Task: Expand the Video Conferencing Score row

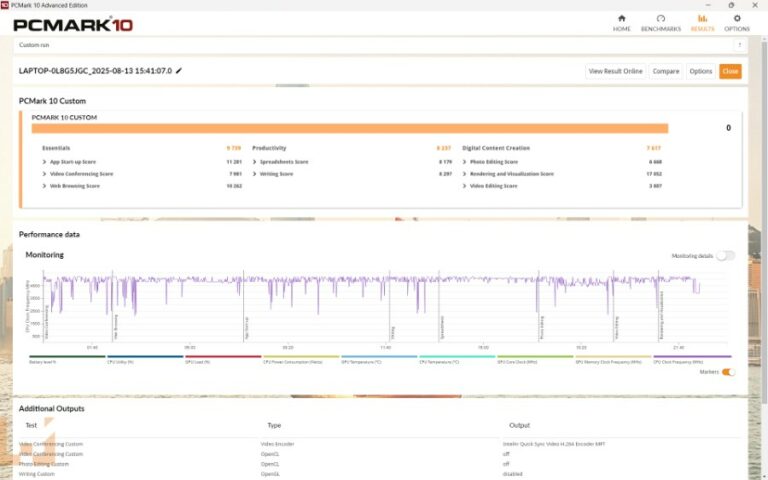Action: [x=44, y=174]
